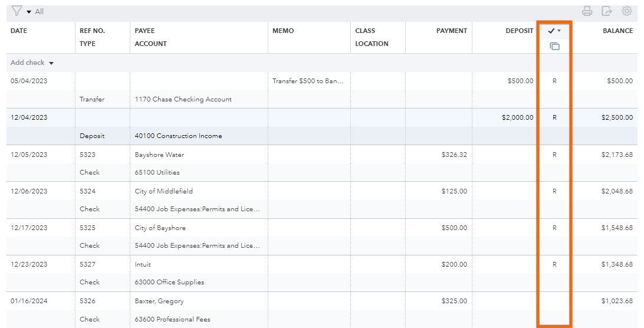Viewport: 644px width, 328px height.
Task: Select the 12/06/2023 date cell
Action: [29, 191]
